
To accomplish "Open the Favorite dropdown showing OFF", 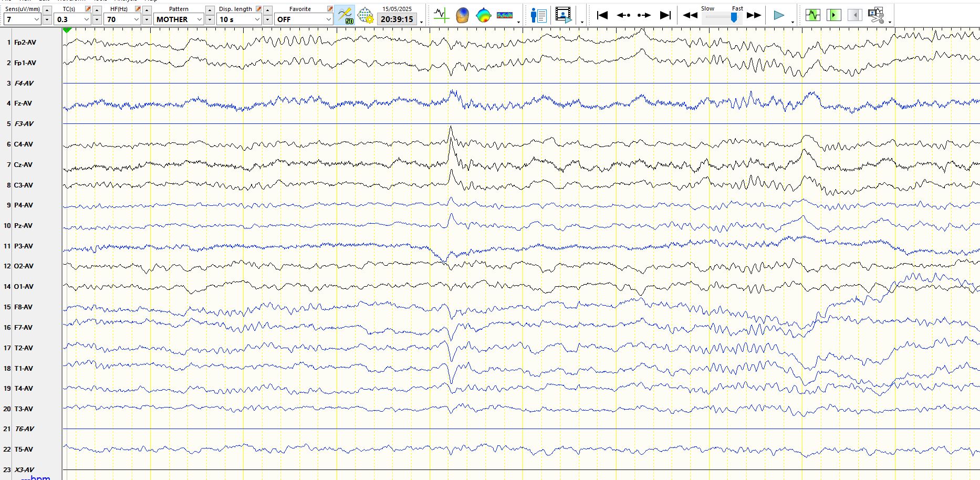I will 304,19.
